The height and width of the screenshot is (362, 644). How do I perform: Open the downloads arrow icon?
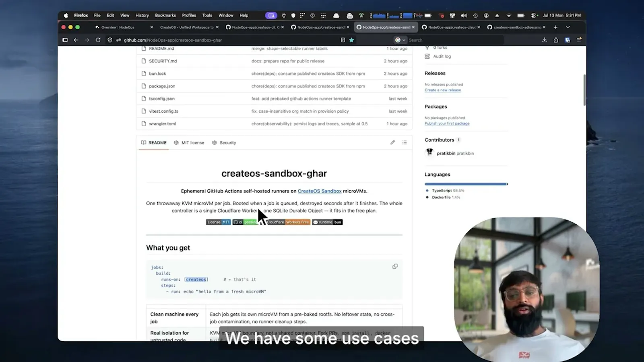click(545, 40)
